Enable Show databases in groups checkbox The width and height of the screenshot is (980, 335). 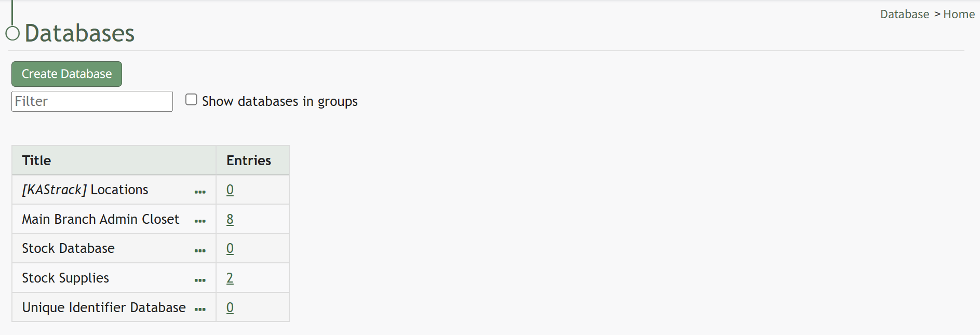[191, 100]
